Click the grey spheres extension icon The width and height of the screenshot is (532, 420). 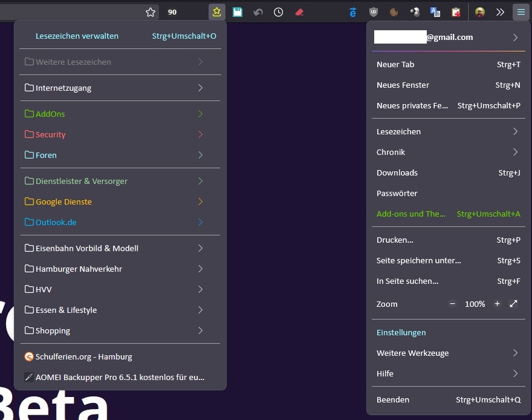[x=415, y=12]
